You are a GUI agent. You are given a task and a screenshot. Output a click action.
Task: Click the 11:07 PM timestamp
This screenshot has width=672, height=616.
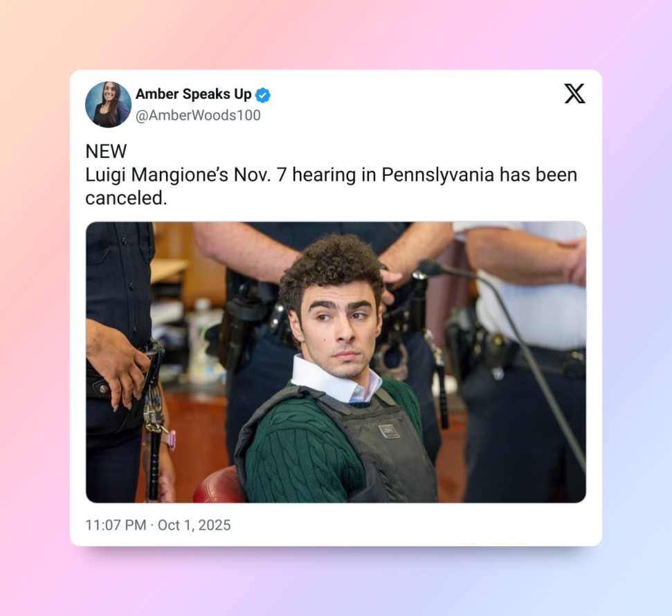116,525
